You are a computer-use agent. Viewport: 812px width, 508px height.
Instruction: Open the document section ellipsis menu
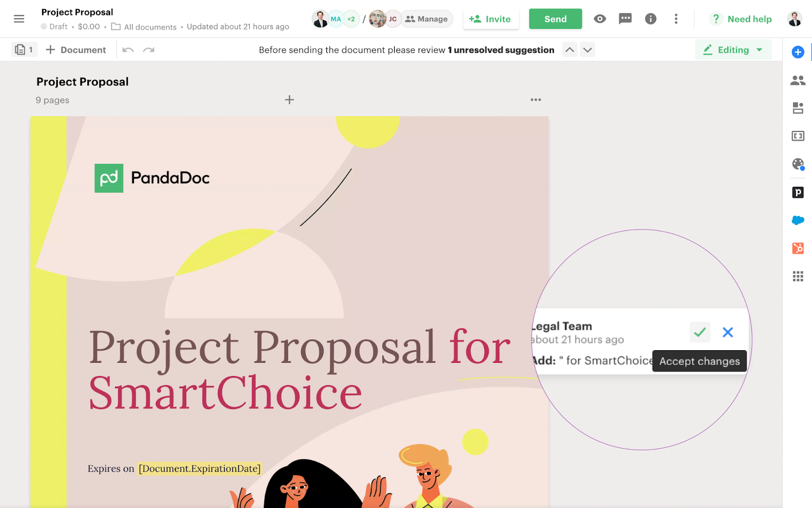tap(535, 100)
